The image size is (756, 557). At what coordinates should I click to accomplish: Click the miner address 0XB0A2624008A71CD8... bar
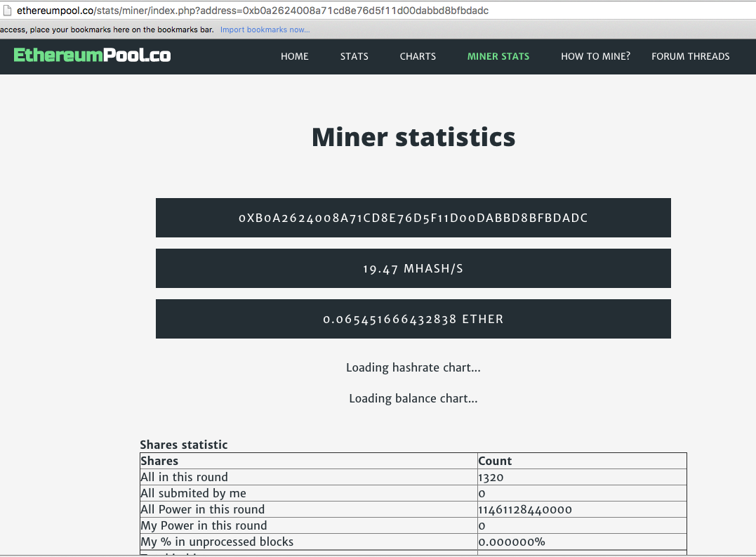click(413, 218)
